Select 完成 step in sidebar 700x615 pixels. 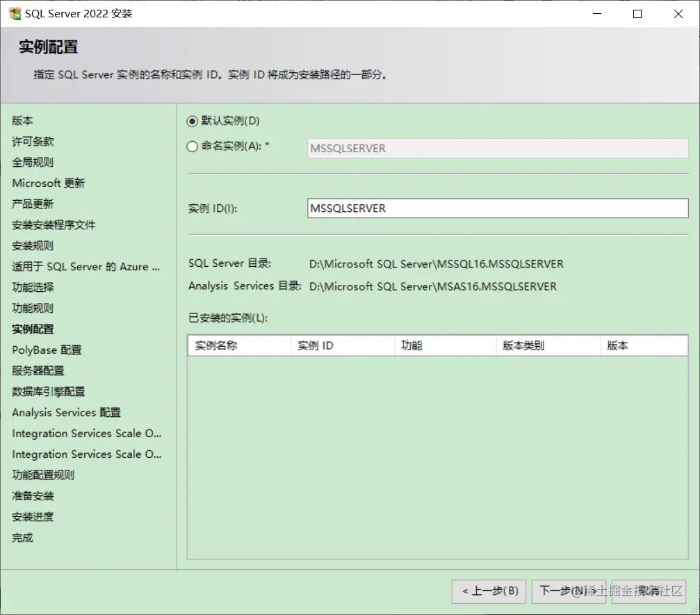click(22, 538)
